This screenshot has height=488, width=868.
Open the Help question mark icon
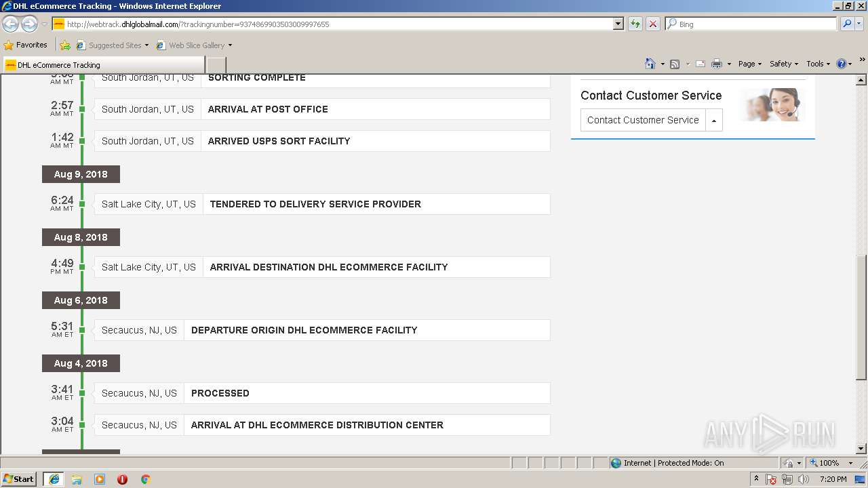click(842, 64)
